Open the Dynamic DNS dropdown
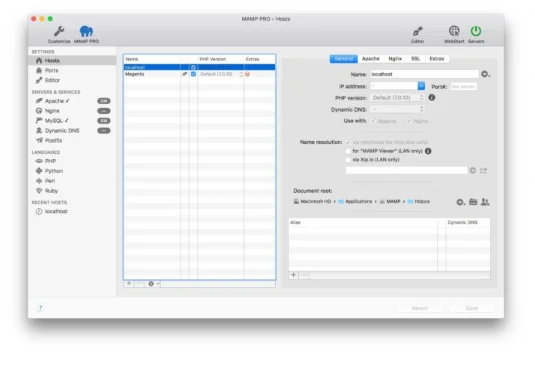This screenshot has height=367, width=535. click(x=397, y=109)
